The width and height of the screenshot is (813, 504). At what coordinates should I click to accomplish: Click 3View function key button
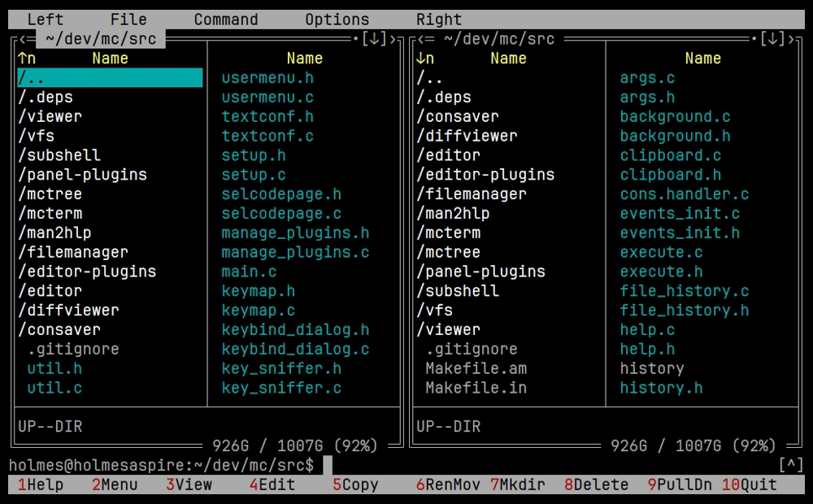[x=189, y=484]
